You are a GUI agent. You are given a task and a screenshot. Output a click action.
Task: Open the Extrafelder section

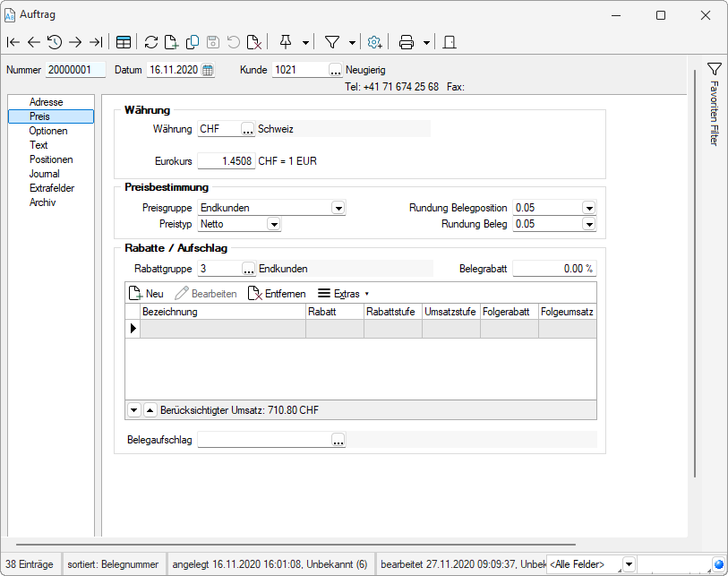pos(51,188)
